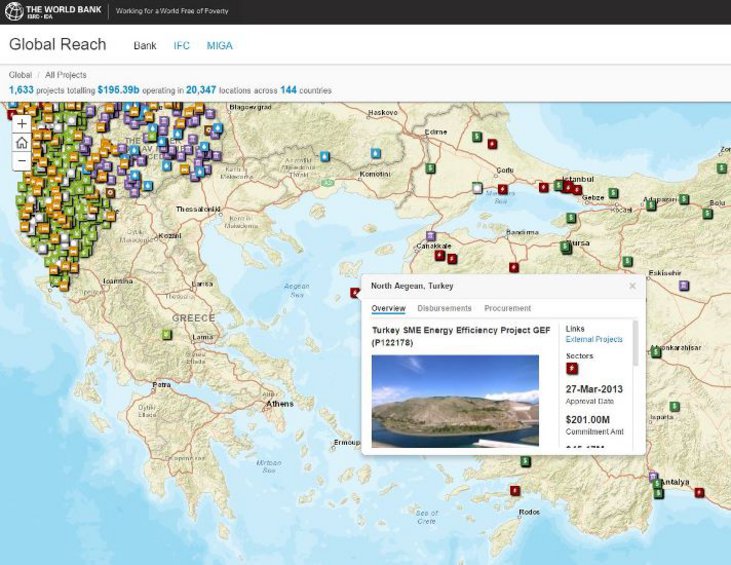Click the green finance marker near Bolu
Screen dimensions: 731x565
(x=708, y=212)
